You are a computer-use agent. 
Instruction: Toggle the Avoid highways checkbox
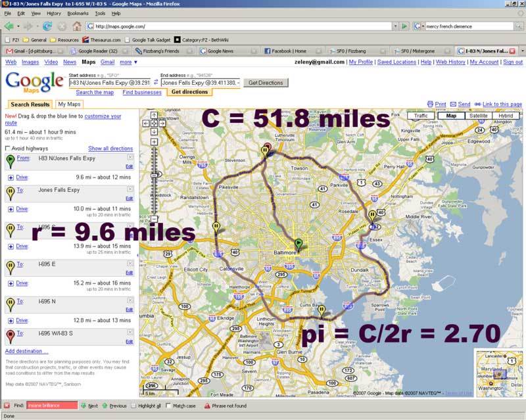pyautogui.click(x=8, y=149)
